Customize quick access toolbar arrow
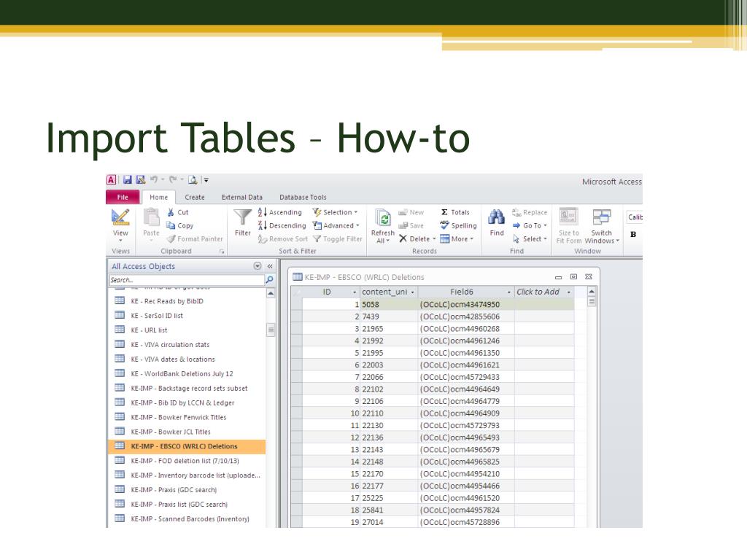 point(206,179)
